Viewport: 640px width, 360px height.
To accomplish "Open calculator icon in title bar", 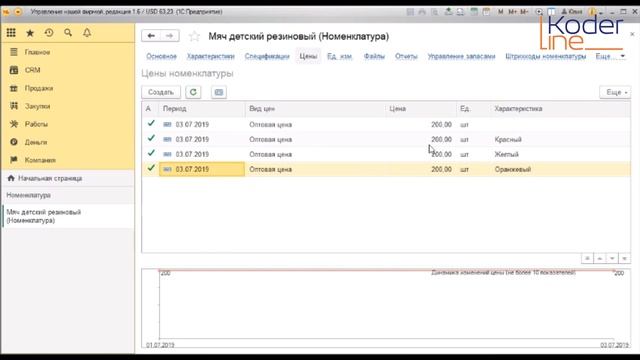I will (x=474, y=12).
